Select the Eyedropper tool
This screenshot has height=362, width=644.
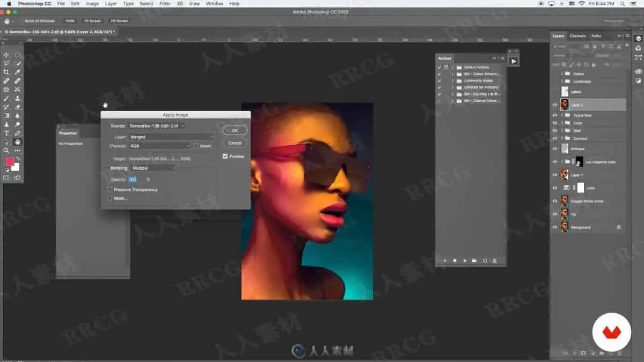coord(18,72)
